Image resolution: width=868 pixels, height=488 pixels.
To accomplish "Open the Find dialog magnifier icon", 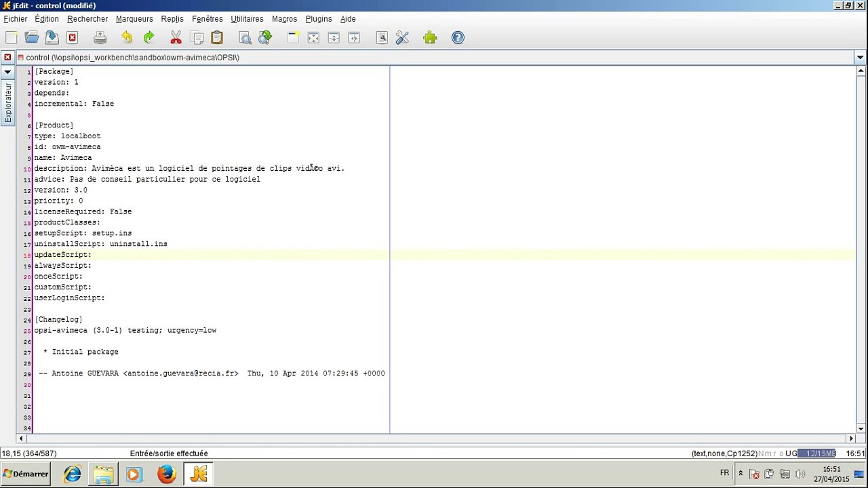I will coord(245,38).
